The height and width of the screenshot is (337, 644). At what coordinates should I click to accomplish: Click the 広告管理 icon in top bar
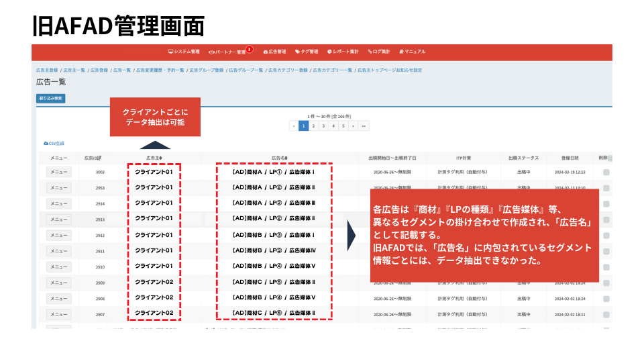[264, 52]
